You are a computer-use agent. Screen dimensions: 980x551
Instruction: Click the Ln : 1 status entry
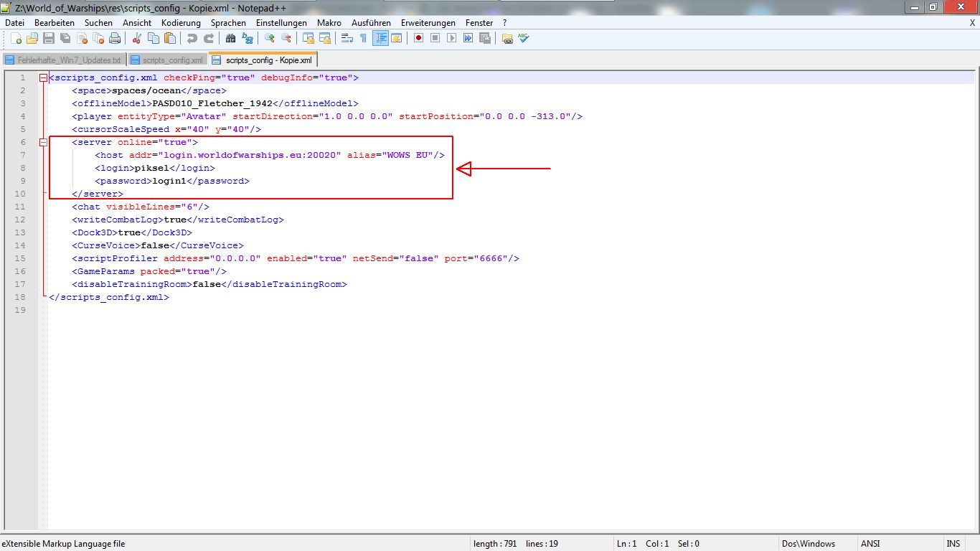coord(626,544)
